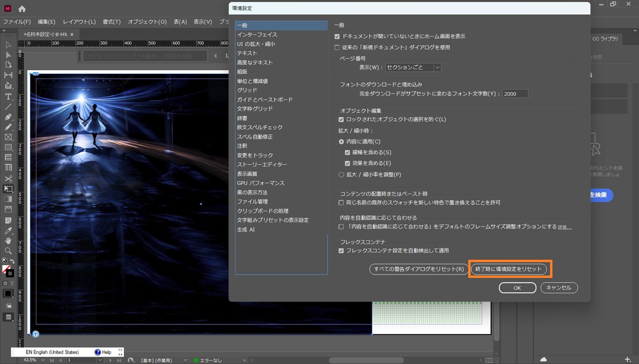Select the Free Transform tool

pos(8,188)
